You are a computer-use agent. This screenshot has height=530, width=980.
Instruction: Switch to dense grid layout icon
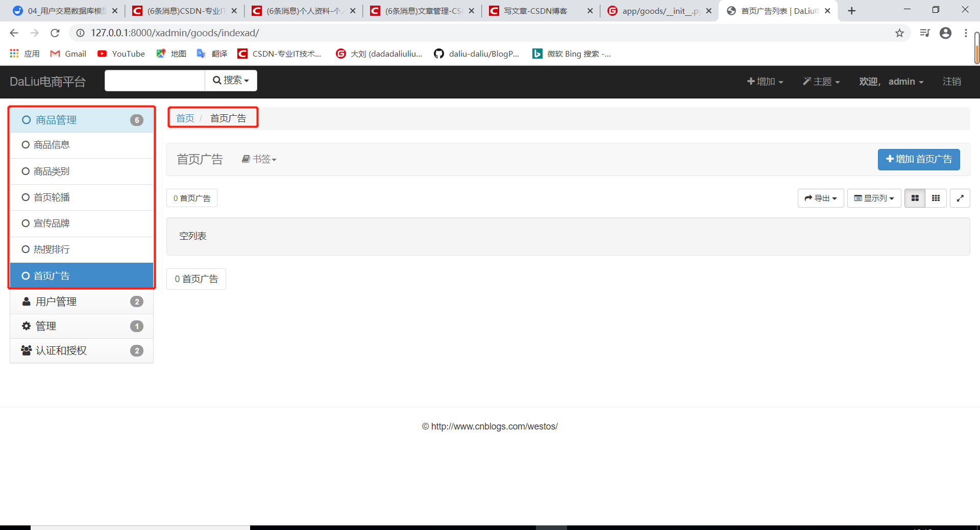point(936,198)
